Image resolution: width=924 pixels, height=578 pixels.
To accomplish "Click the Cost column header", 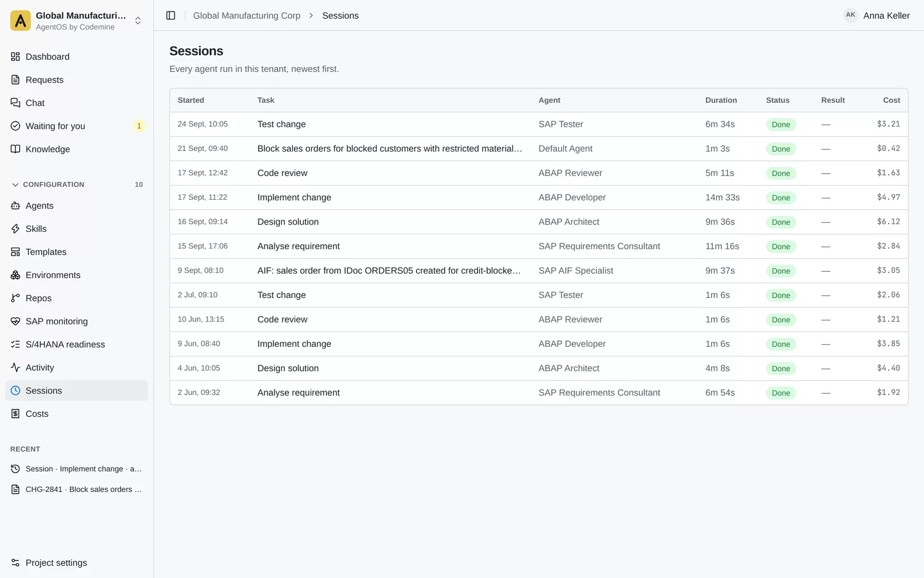I will pyautogui.click(x=891, y=100).
